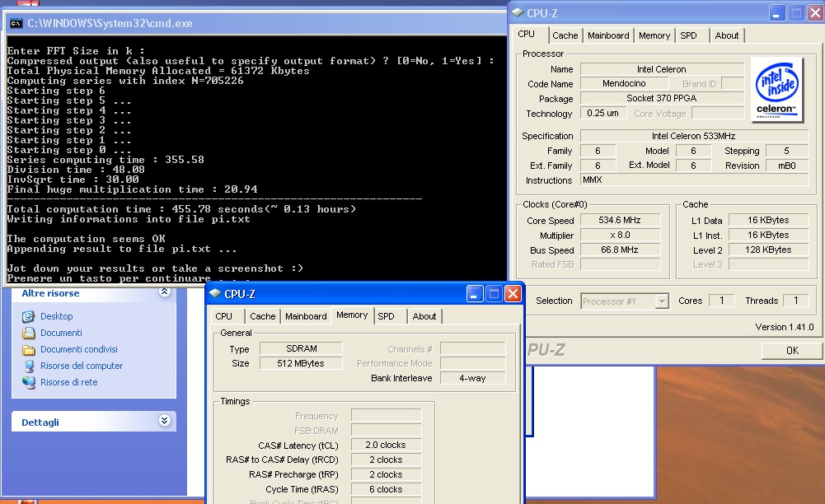
Task: Select SPD tab in lower CPU-Z window
Action: (x=386, y=316)
